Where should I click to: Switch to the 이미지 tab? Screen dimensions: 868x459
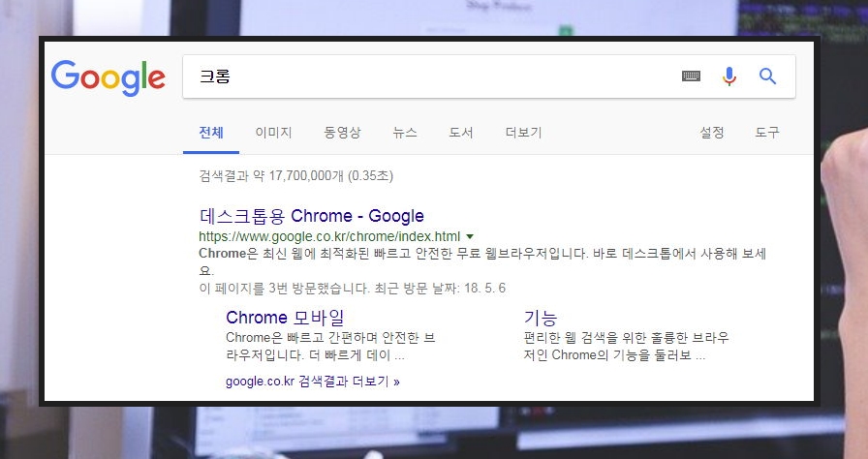273,133
